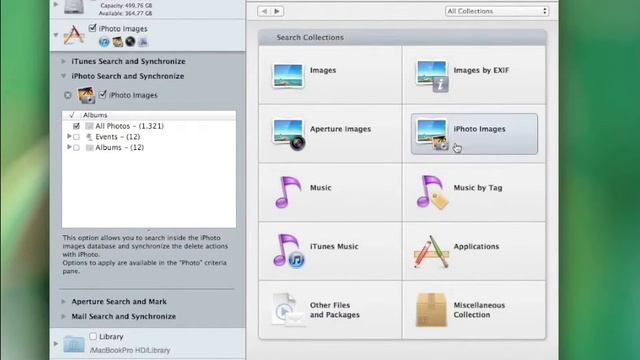This screenshot has width=640, height=360.
Task: Select the All Photos - (1.321) row
Action: point(149,126)
